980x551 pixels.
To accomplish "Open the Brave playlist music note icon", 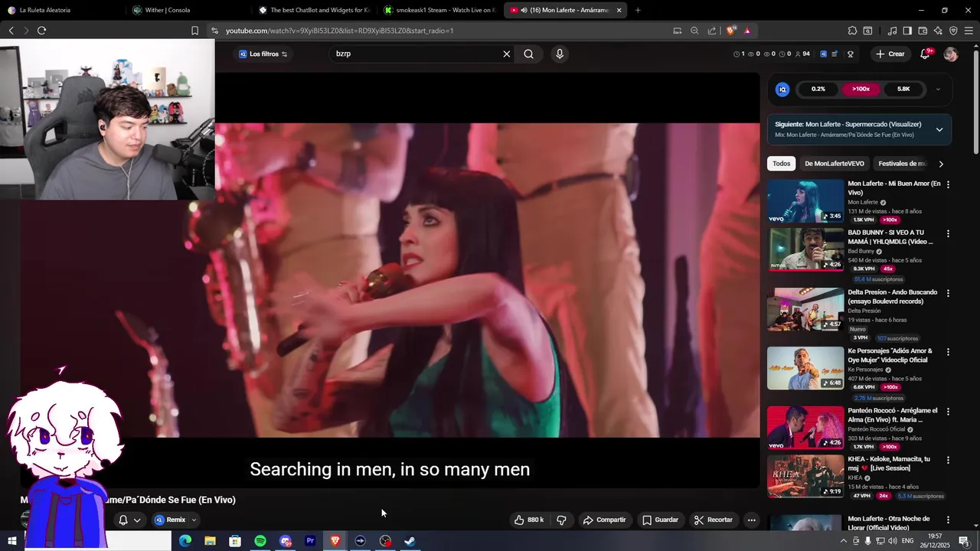I will click(892, 31).
